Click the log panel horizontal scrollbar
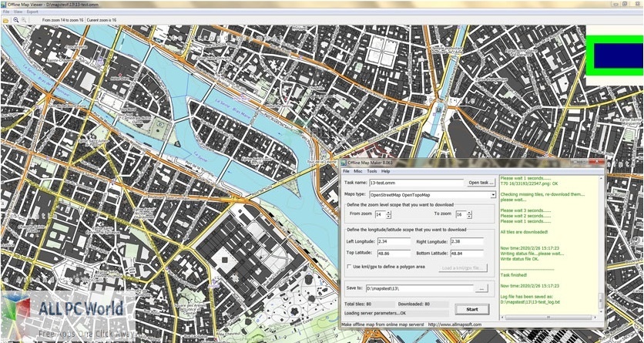This screenshot has height=343, width=644. [x=548, y=318]
